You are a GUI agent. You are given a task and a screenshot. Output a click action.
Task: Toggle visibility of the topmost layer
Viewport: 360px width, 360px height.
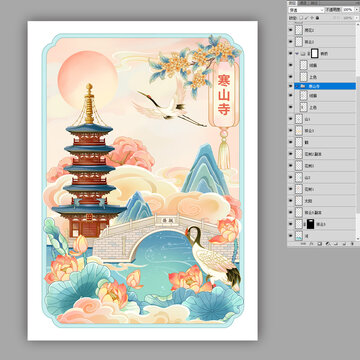(290, 30)
